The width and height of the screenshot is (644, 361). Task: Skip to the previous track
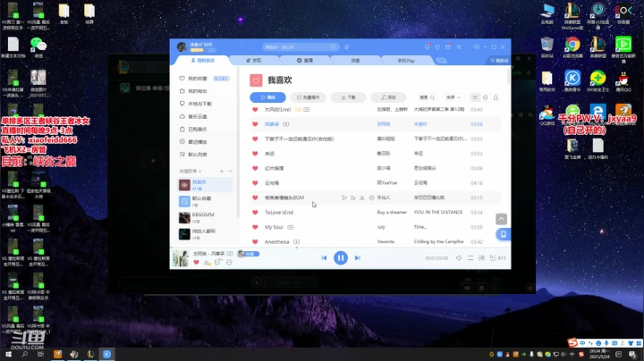[324, 258]
